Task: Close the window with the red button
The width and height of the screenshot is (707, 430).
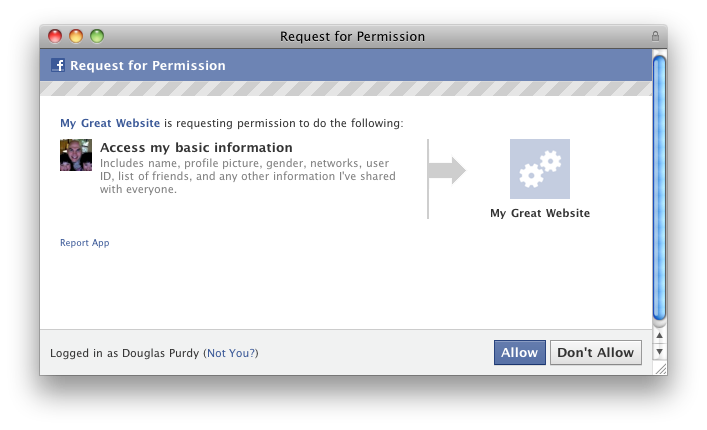Action: tap(56, 37)
